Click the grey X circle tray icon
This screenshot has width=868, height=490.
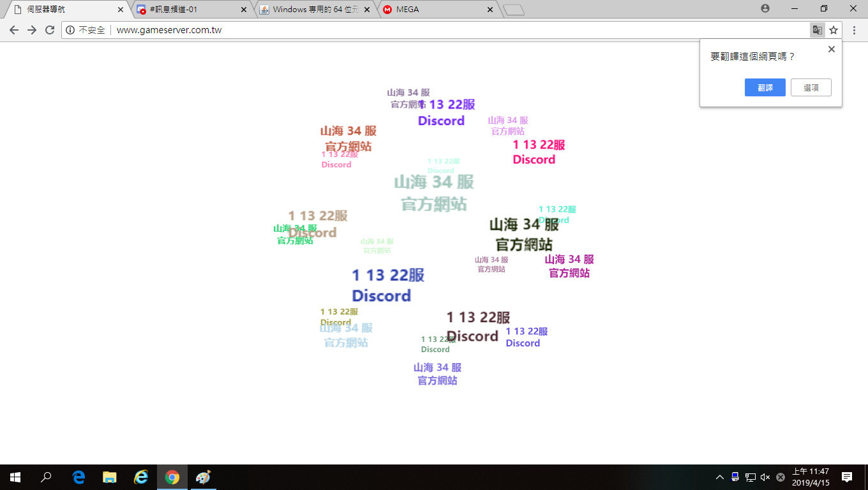click(x=780, y=477)
